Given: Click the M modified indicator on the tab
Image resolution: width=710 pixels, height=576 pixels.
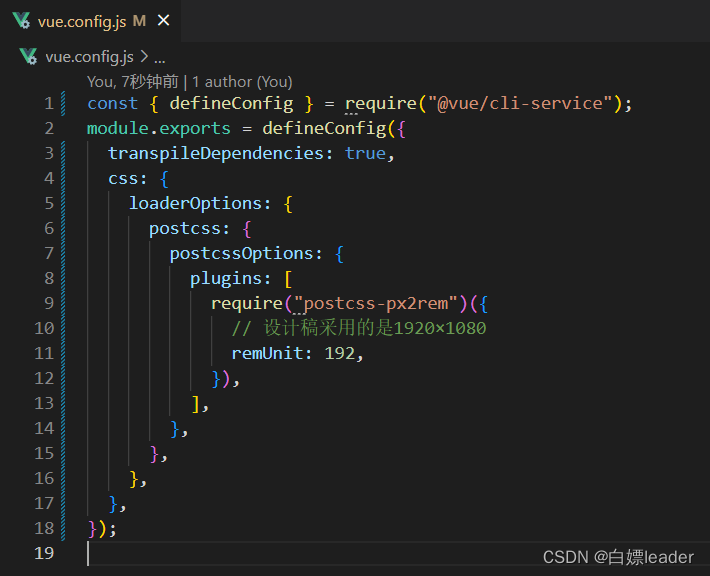Looking at the screenshot, I should [x=139, y=21].
